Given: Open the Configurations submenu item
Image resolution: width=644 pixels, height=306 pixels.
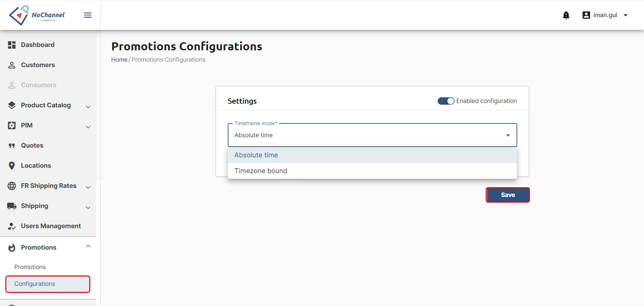Looking at the screenshot, I should coord(48,284).
